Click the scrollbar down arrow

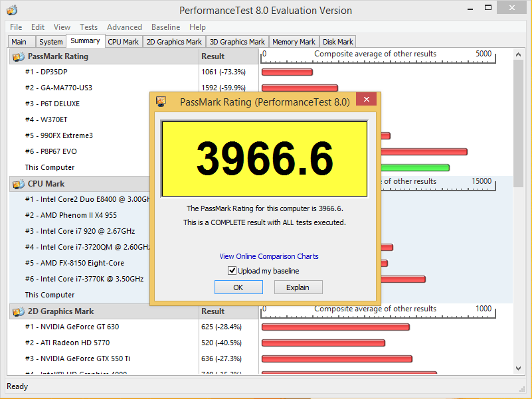coord(518,368)
